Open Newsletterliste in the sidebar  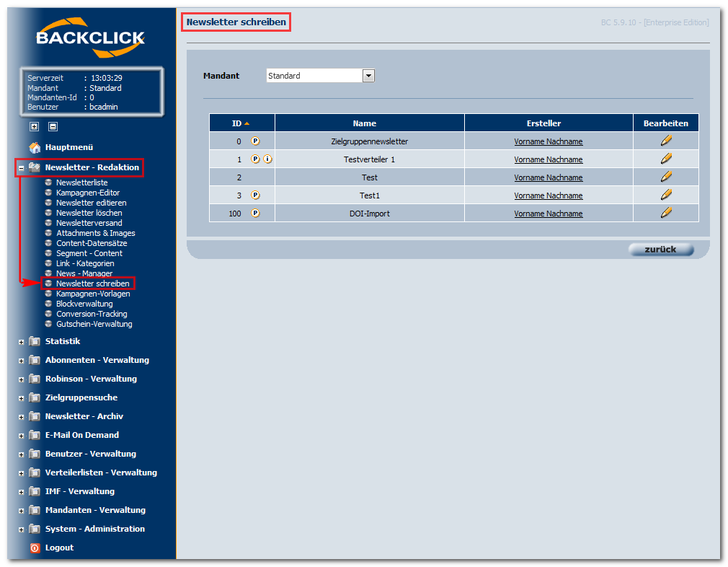coord(81,183)
